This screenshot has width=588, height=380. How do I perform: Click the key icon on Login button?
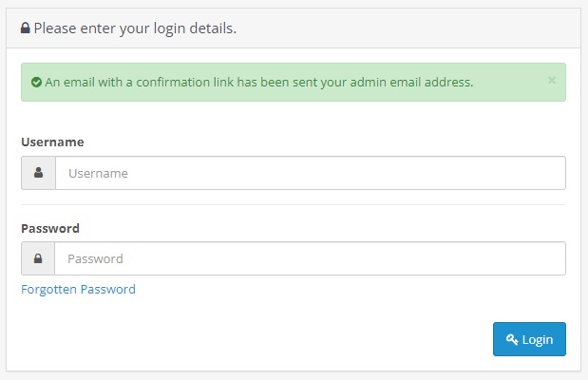512,339
